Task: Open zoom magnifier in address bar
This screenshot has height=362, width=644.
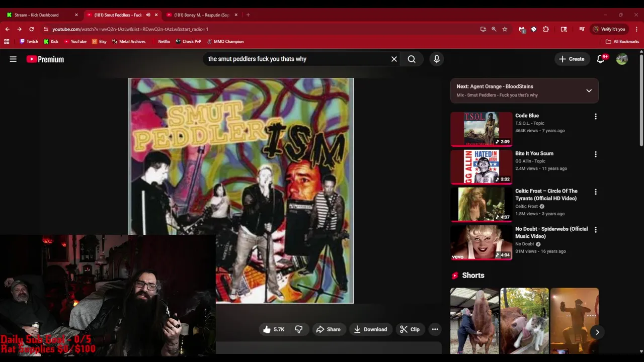Action: [494, 29]
